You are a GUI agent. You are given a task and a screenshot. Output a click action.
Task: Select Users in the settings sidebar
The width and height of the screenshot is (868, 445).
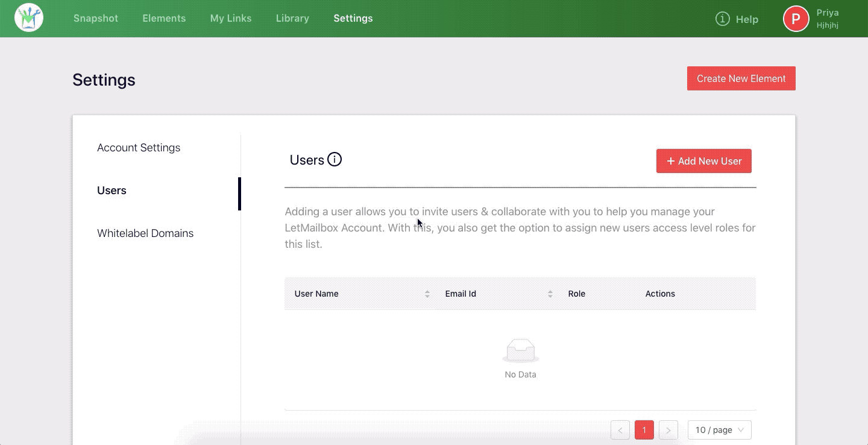112,191
